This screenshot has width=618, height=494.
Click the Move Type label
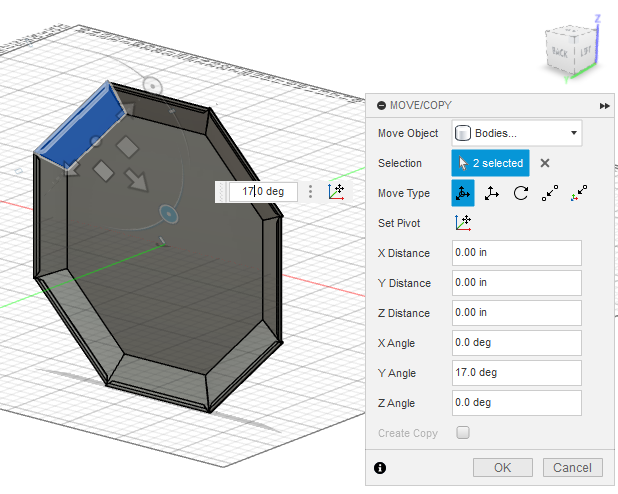pyautogui.click(x=404, y=193)
